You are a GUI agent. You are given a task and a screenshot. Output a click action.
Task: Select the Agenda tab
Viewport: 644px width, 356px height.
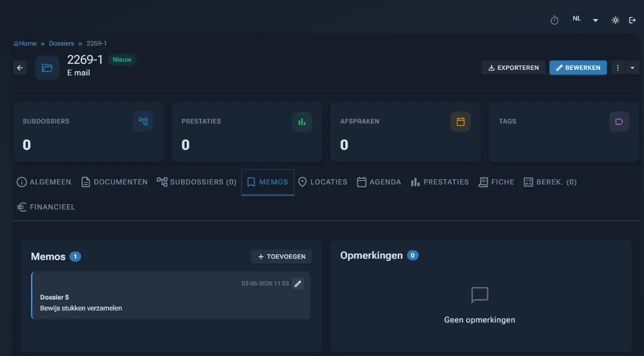[379, 182]
